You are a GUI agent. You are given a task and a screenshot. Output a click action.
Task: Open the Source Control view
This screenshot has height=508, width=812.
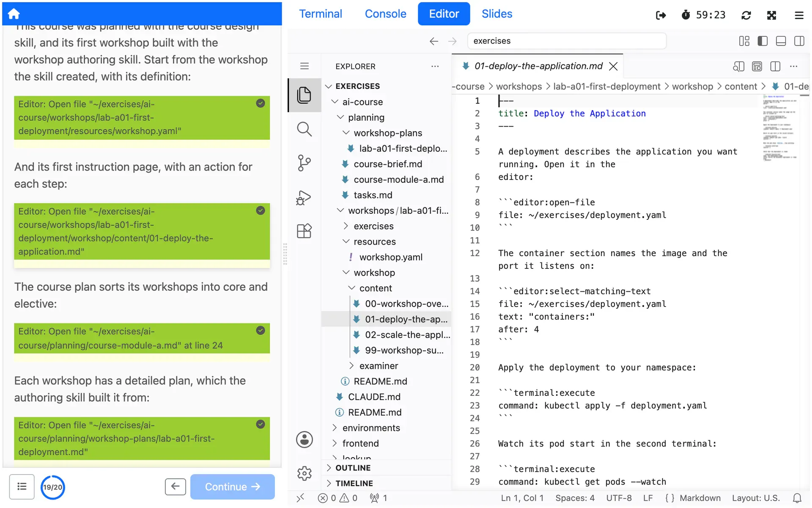click(304, 163)
